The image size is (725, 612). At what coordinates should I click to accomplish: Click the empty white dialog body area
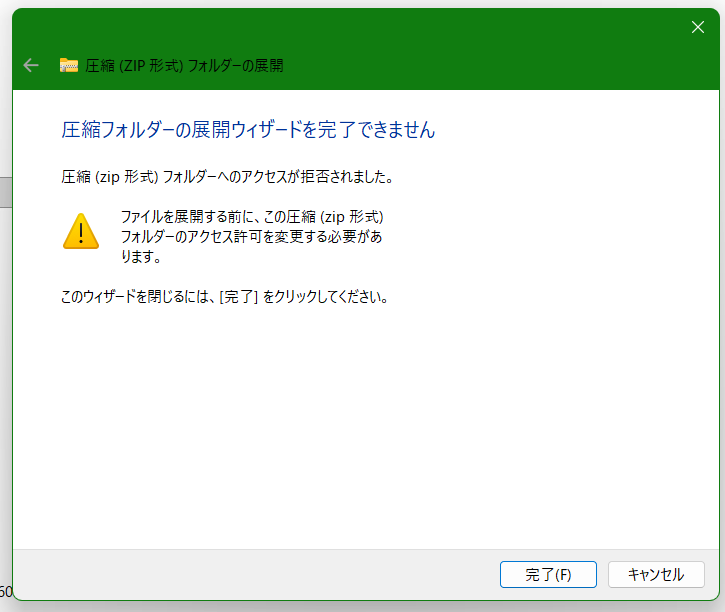point(365,416)
